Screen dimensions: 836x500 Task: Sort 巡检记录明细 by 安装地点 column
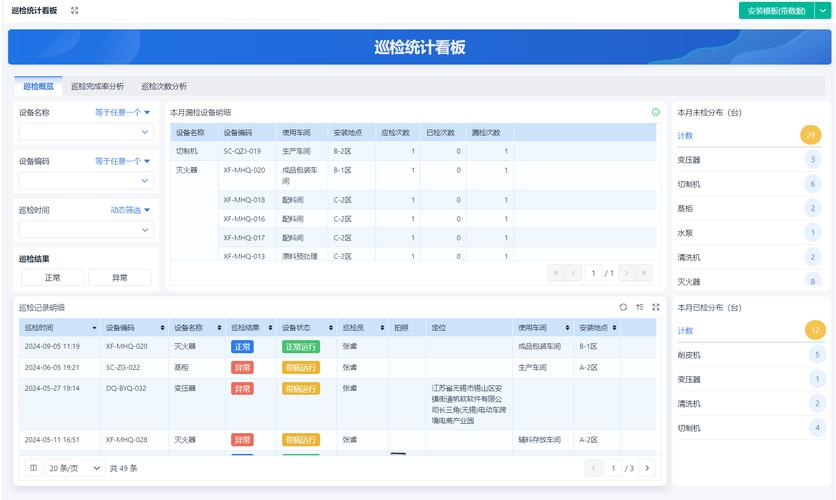(x=614, y=328)
